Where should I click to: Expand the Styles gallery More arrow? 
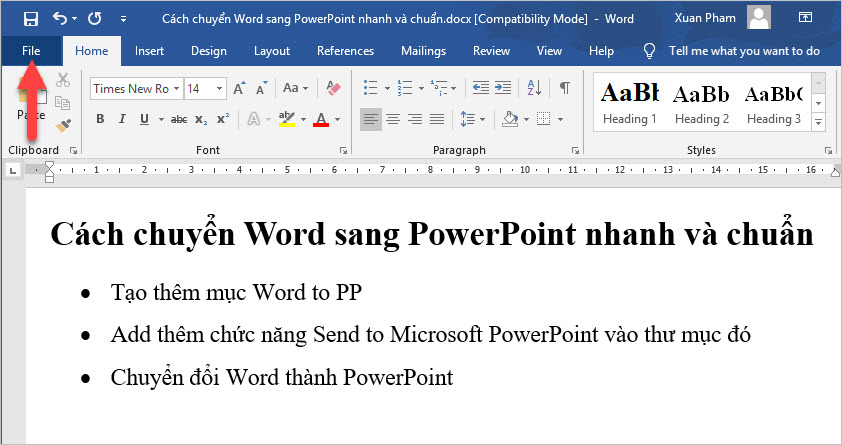[x=818, y=122]
